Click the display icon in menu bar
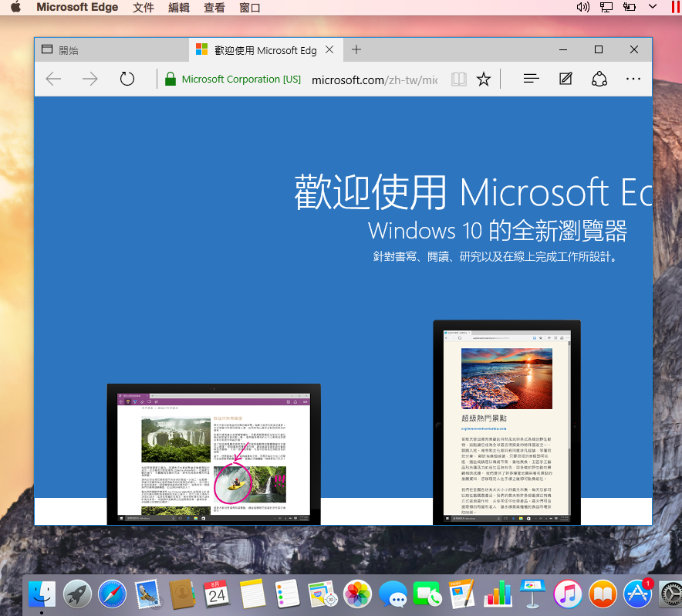682x616 pixels. [606, 7]
